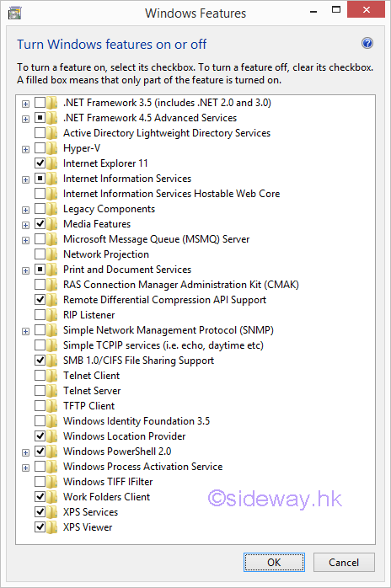Expand the Hyper-V tree node
391x588 pixels.
pyautogui.click(x=25, y=150)
